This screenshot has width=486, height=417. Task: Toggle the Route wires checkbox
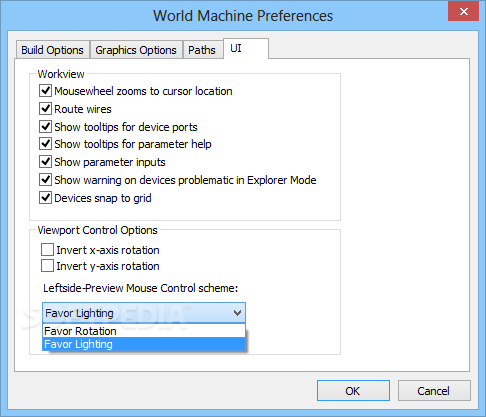45,109
